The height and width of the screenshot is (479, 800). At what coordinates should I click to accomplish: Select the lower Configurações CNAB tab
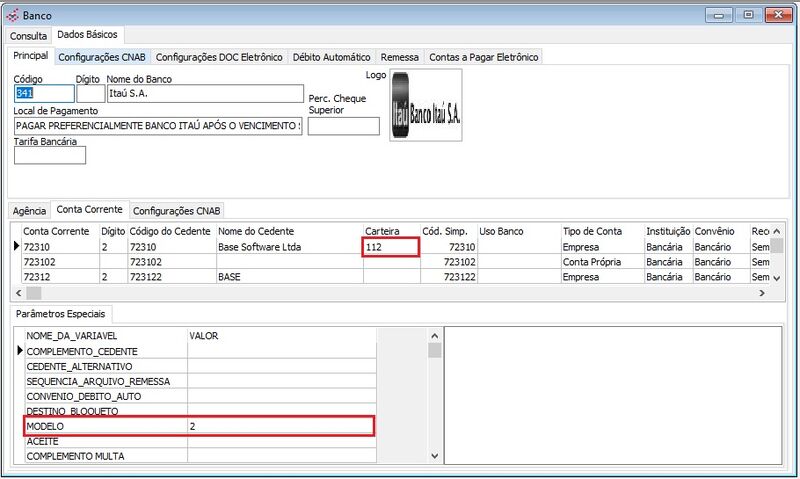pos(177,210)
